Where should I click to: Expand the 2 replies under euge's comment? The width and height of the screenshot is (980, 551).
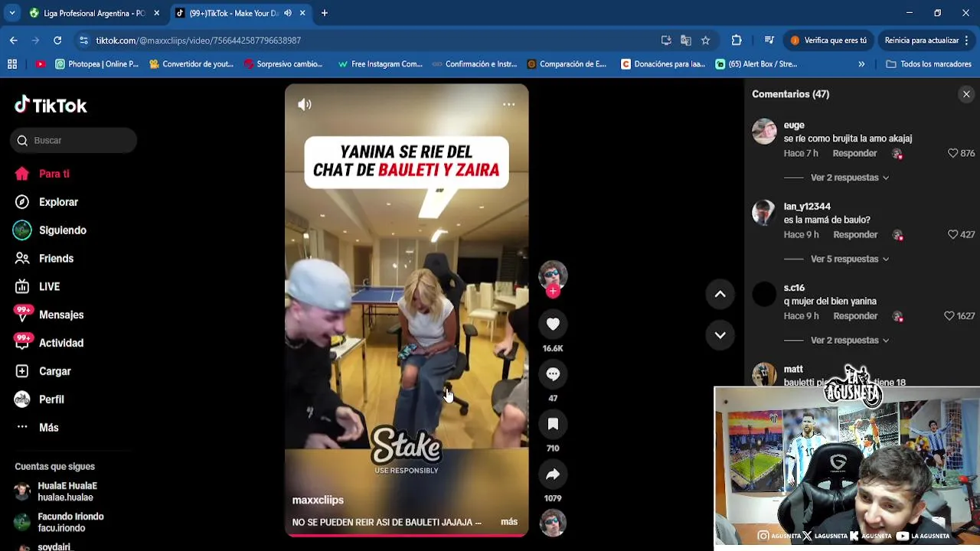pyautogui.click(x=849, y=178)
